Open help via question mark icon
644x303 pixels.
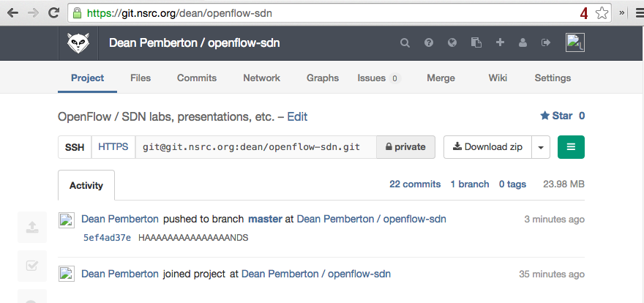pos(429,43)
